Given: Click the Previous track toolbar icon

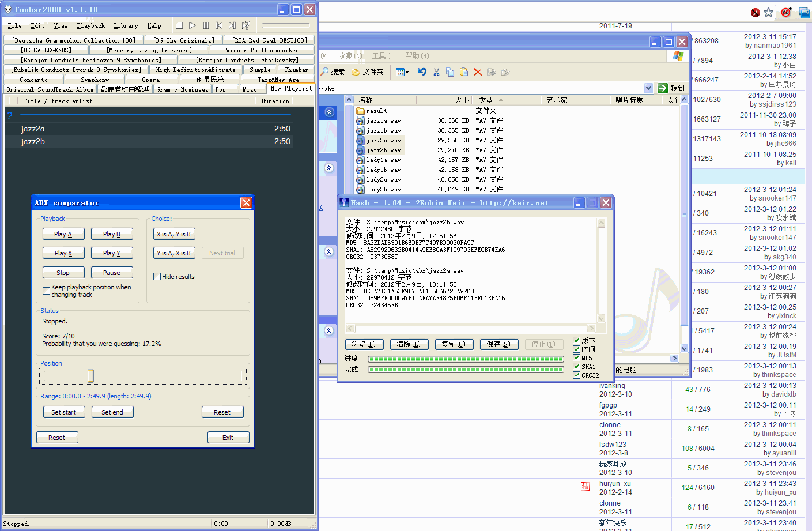Looking at the screenshot, I should (x=219, y=25).
